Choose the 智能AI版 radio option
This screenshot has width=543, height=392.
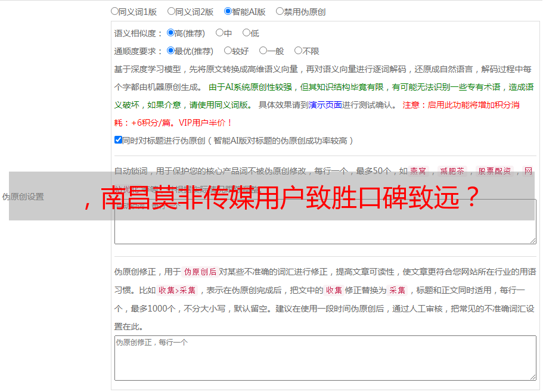[228, 11]
